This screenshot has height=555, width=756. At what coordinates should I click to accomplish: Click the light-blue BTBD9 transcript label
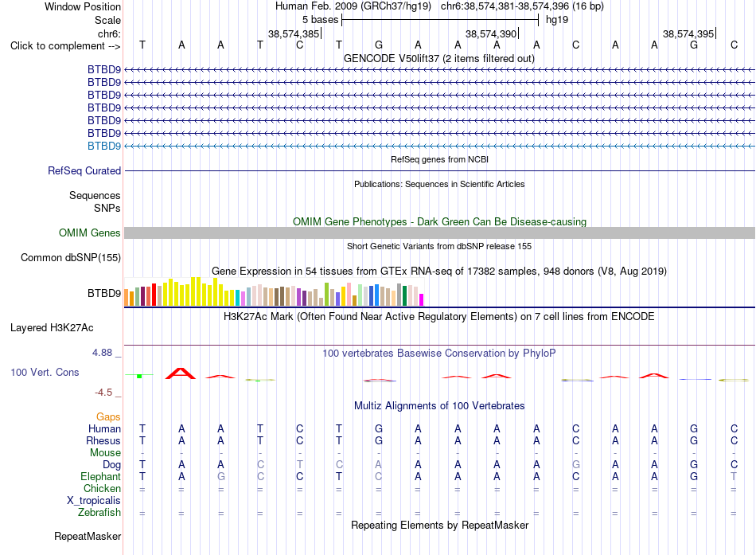click(x=104, y=146)
